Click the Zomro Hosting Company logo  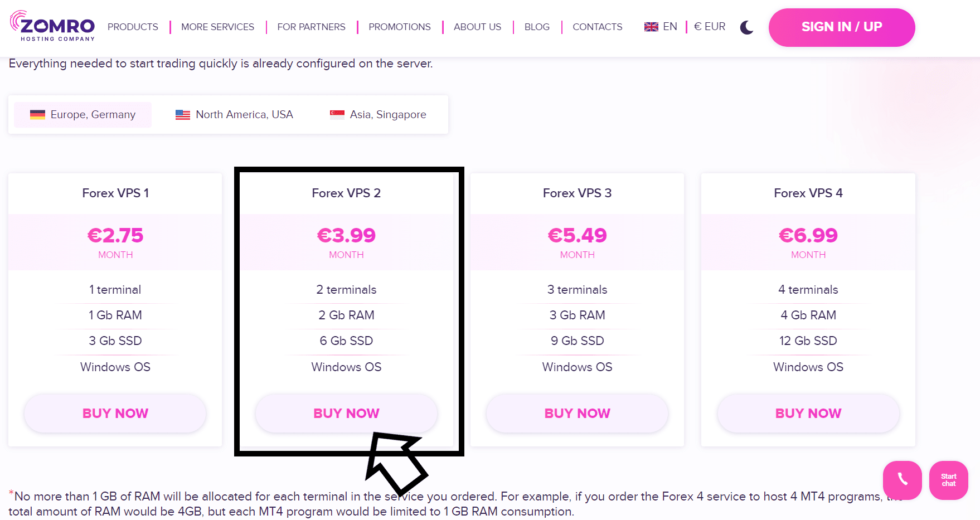pos(52,26)
